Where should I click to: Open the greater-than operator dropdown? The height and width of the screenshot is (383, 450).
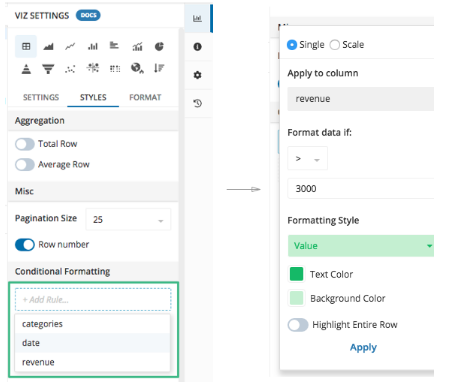coord(308,158)
